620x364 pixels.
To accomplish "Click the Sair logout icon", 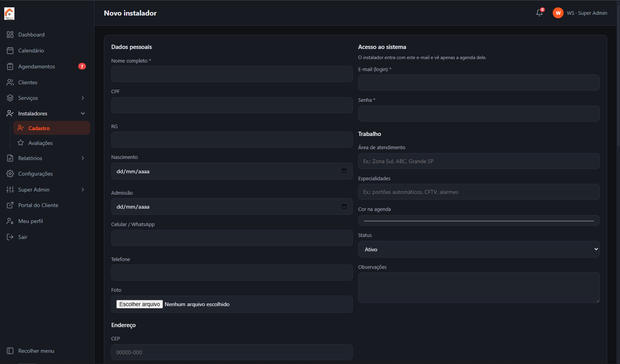I will [x=10, y=237].
